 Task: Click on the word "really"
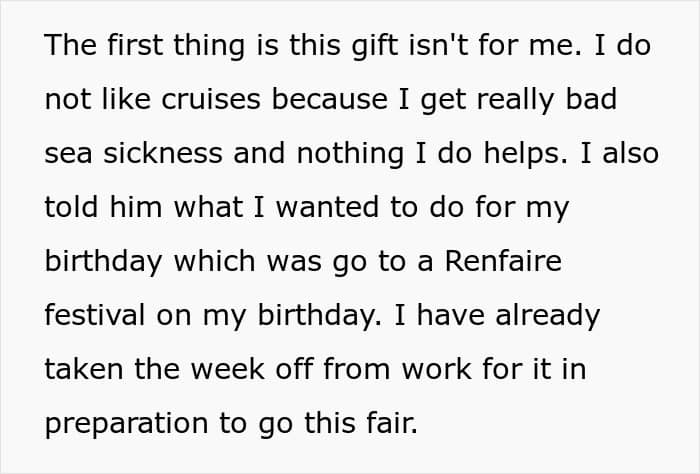point(511,100)
